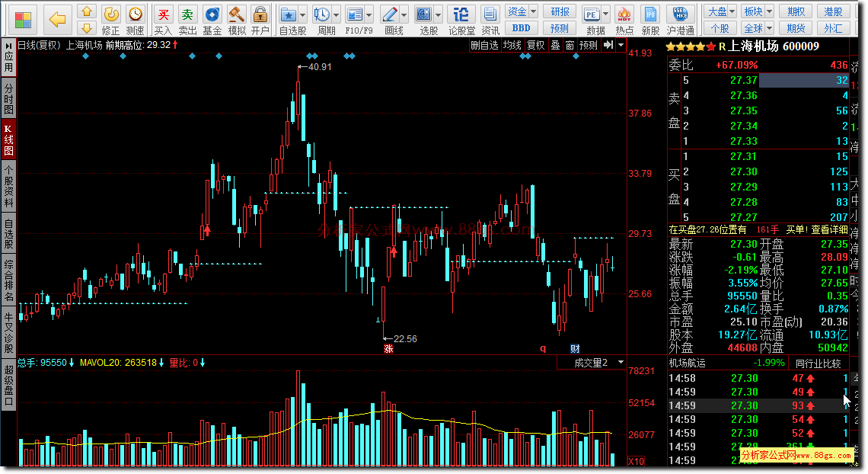Click the 财 marker below the chart
This screenshot has width=868, height=474.
pyautogui.click(x=575, y=348)
